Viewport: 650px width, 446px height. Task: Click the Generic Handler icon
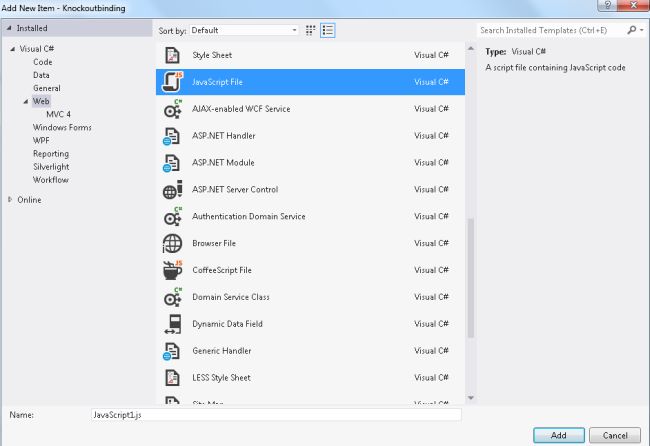coord(172,351)
